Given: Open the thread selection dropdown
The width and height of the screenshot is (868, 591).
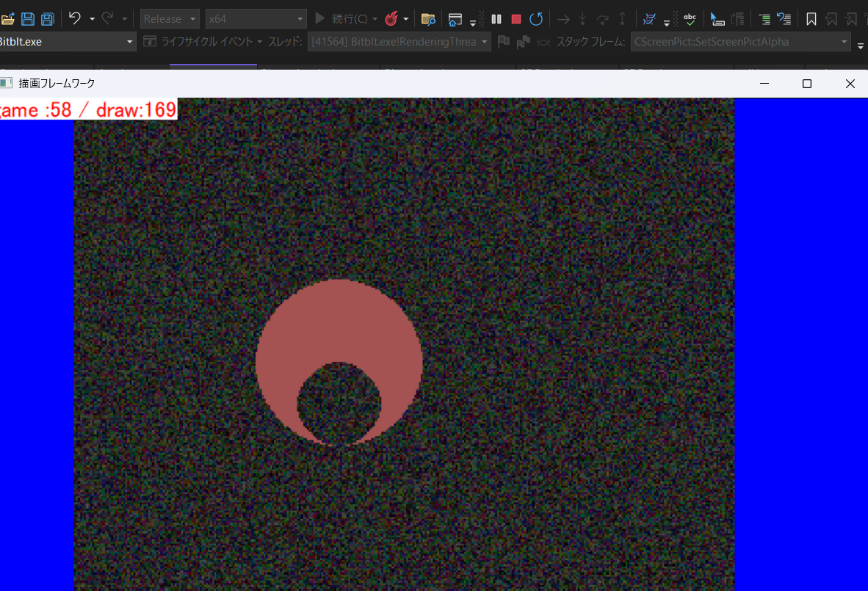Looking at the screenshot, I should coord(399,42).
